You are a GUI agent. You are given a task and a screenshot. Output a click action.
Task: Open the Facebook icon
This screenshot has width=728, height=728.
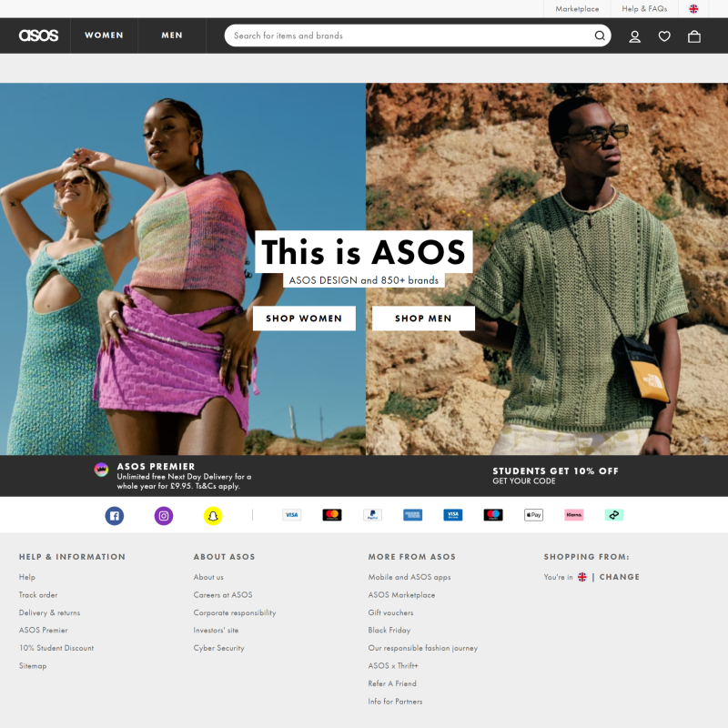pos(115,516)
